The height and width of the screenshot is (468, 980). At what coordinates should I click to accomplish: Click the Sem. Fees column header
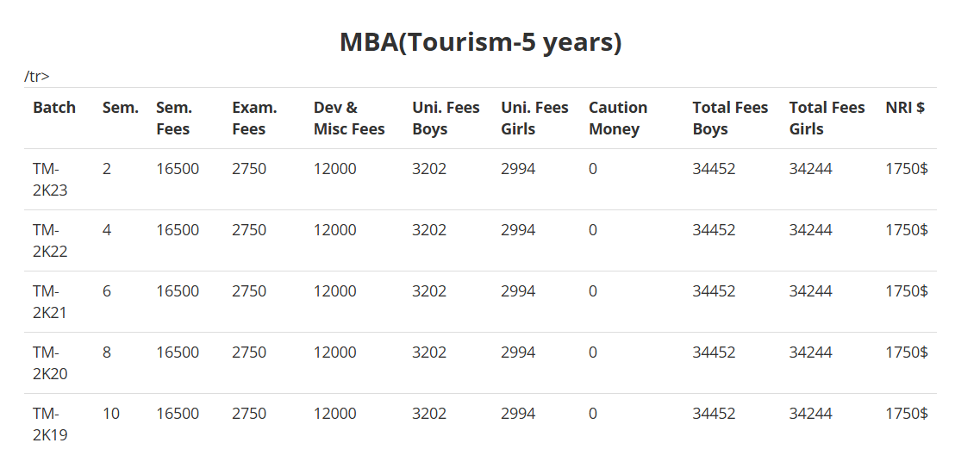[174, 118]
